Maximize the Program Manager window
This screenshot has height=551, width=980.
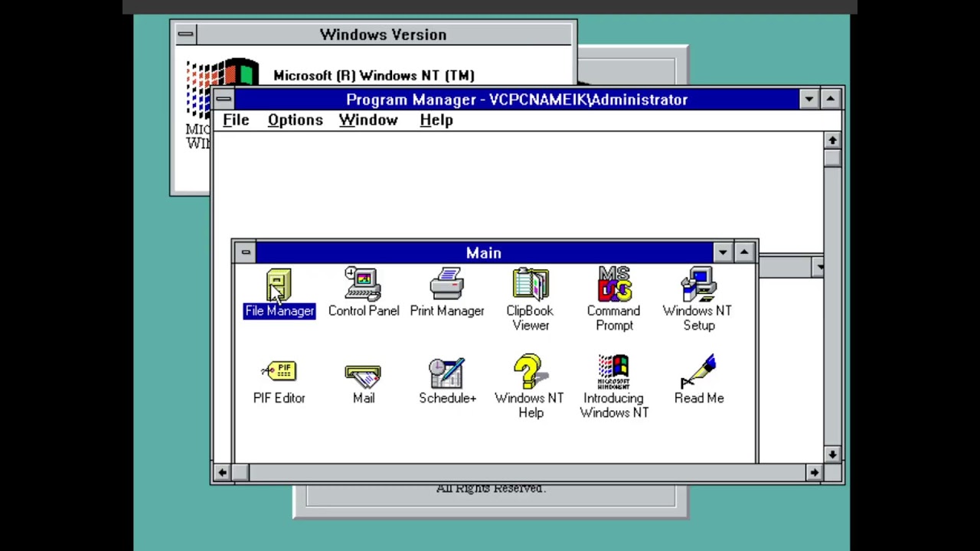point(831,99)
